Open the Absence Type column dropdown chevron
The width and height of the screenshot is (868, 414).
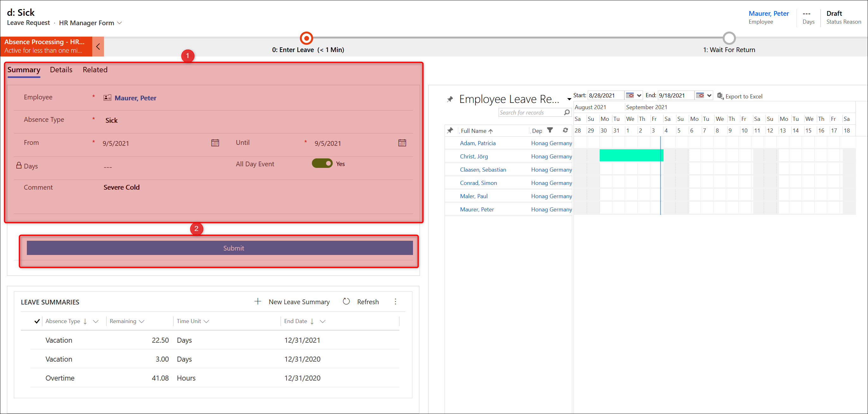tap(96, 321)
